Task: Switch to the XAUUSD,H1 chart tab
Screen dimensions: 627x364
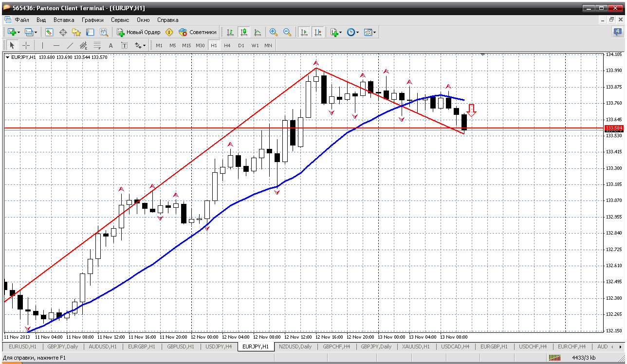Action: tap(415, 346)
